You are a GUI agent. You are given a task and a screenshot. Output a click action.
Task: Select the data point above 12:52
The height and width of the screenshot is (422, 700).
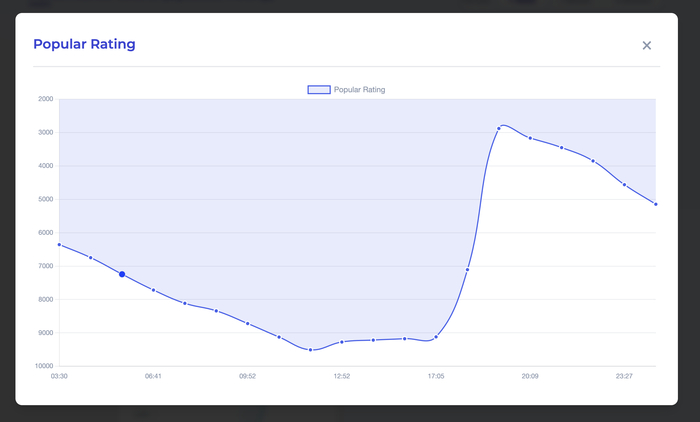click(342, 342)
